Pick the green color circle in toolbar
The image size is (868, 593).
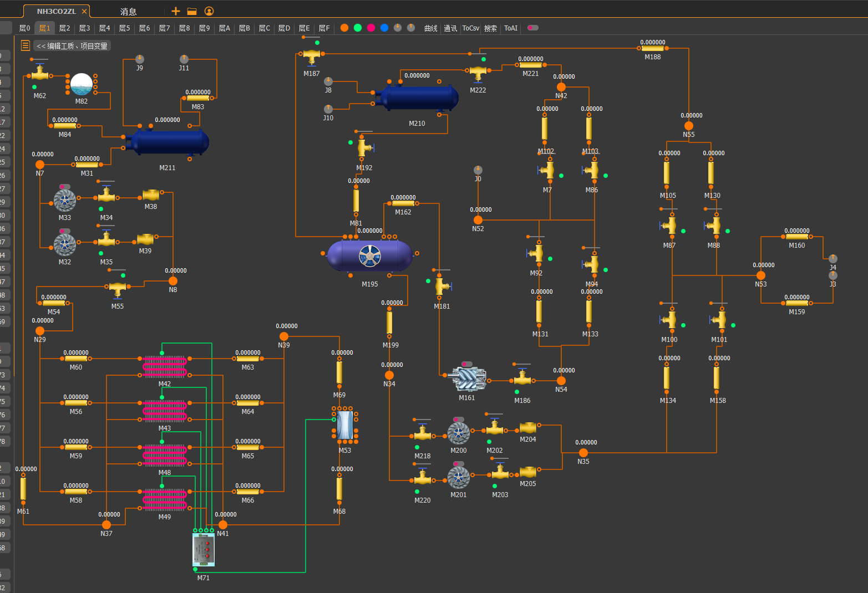358,28
